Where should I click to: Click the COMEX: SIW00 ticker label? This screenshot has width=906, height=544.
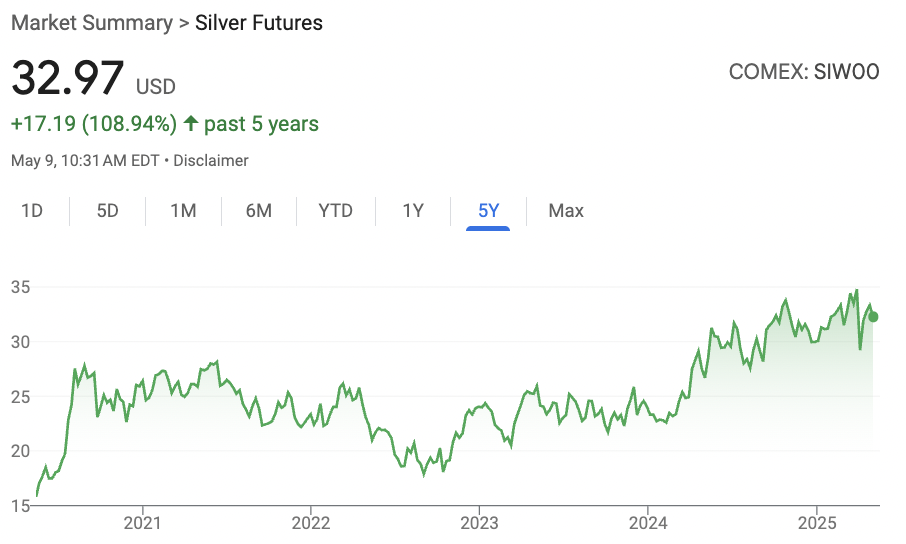click(804, 72)
